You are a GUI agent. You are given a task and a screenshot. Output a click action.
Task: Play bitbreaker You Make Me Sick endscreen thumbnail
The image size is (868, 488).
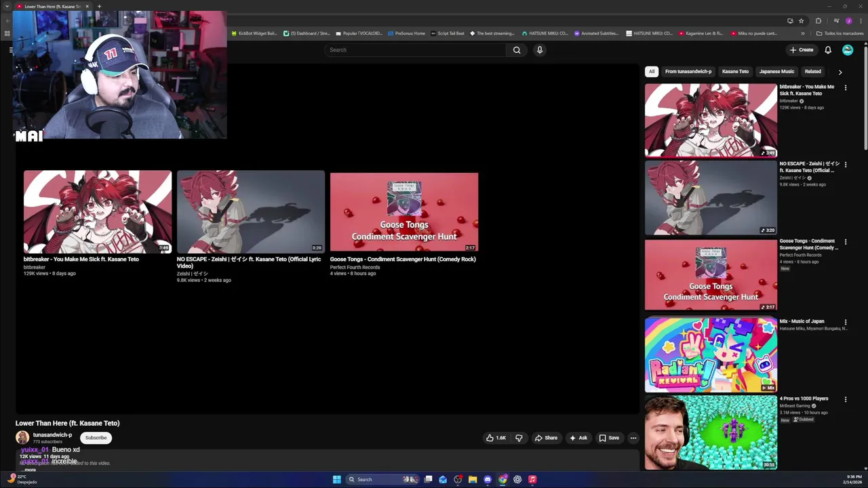click(98, 212)
